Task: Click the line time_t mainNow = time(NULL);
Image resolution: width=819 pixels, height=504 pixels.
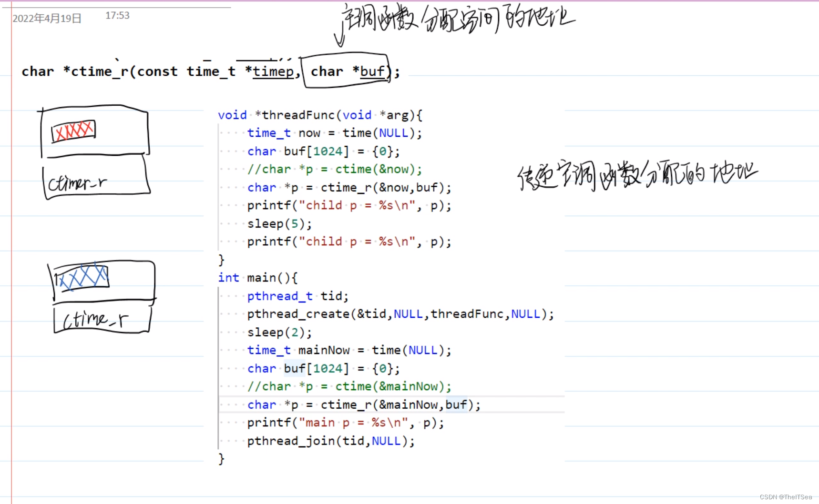Action: [349, 350]
